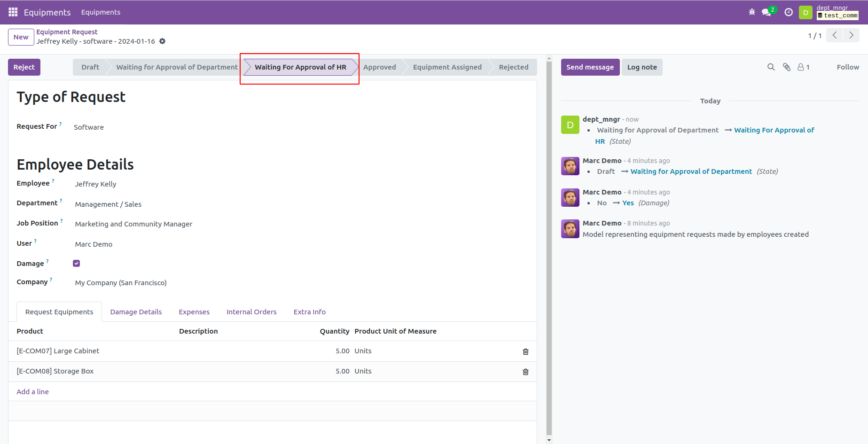Click dept_mngr avatar in chatter
Screen dimensions: 868x444
point(570,125)
